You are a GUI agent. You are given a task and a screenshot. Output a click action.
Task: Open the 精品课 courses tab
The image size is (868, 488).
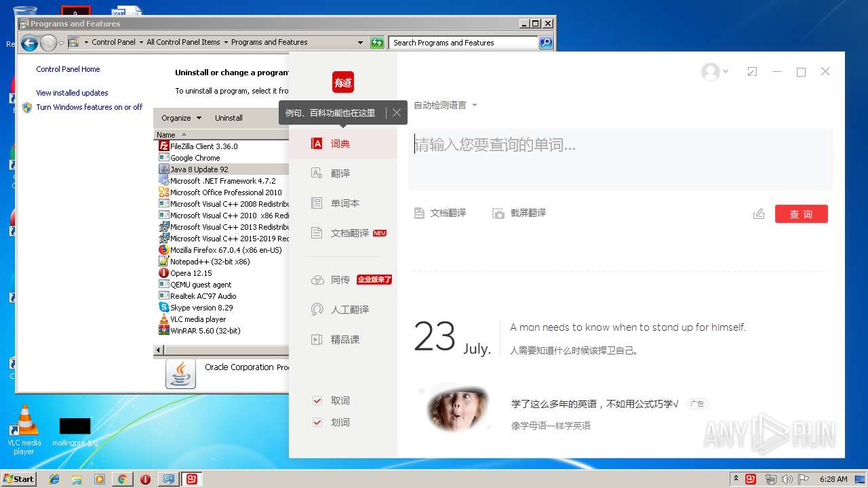(x=343, y=340)
